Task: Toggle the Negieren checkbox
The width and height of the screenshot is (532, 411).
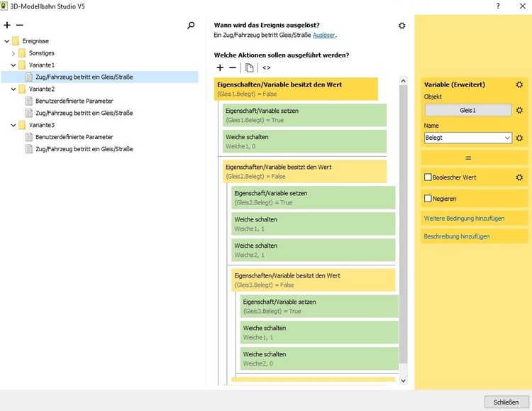Action: pyautogui.click(x=428, y=199)
